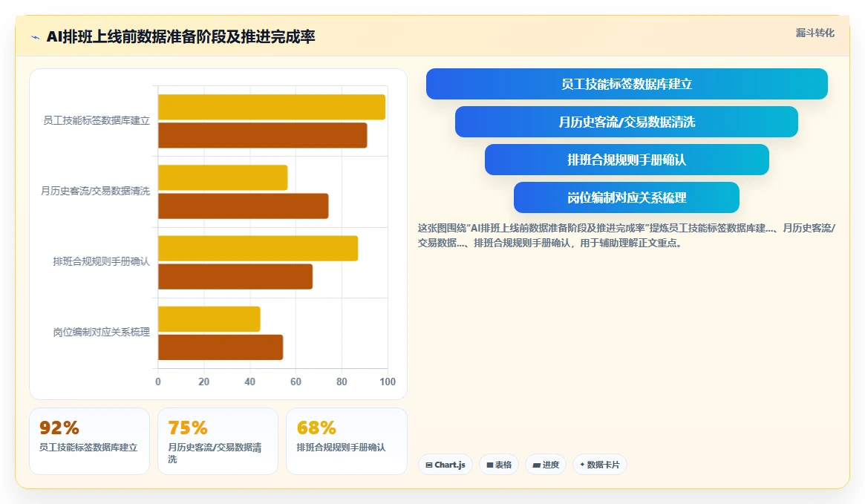Click the brown bar for 排班合规规则手册确认
This screenshot has height=504, width=865.
(235, 276)
